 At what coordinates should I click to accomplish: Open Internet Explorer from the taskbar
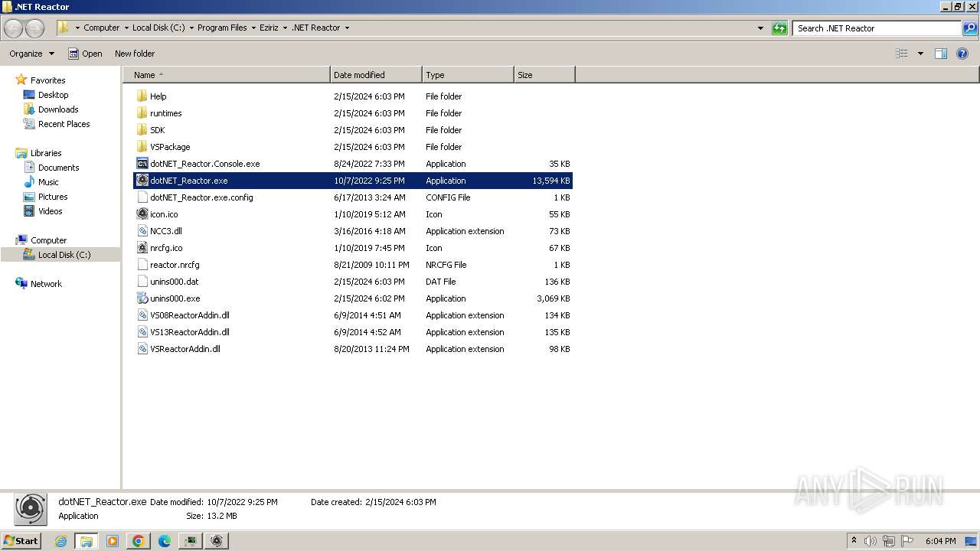pyautogui.click(x=60, y=541)
